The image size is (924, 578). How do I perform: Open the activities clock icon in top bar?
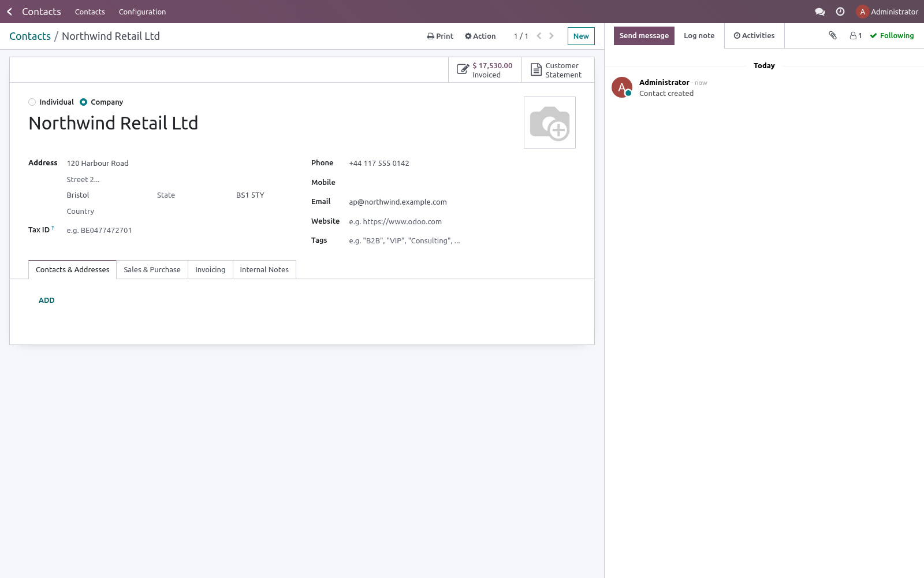click(840, 12)
